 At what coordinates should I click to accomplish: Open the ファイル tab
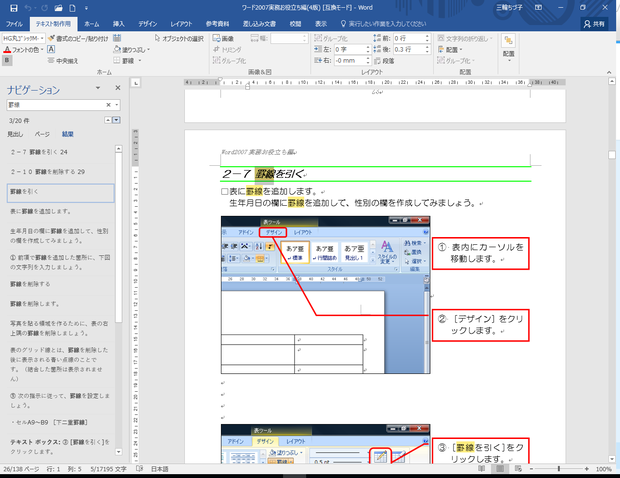click(x=14, y=24)
